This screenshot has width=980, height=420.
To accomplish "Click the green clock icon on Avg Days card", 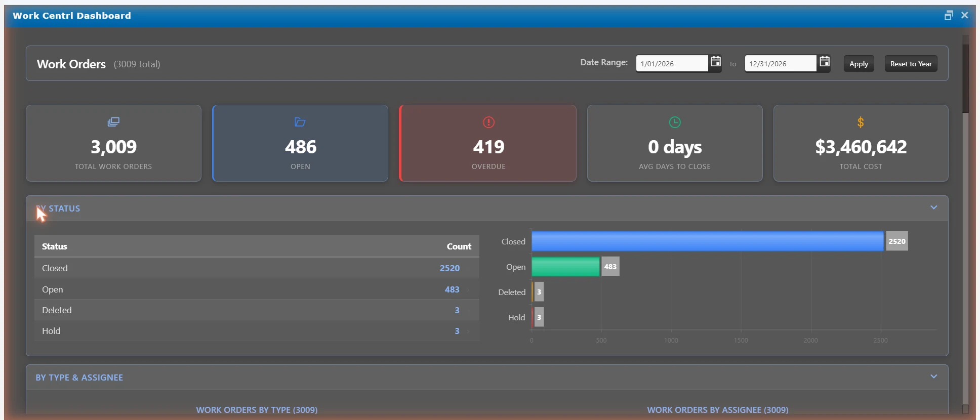I will [x=675, y=122].
